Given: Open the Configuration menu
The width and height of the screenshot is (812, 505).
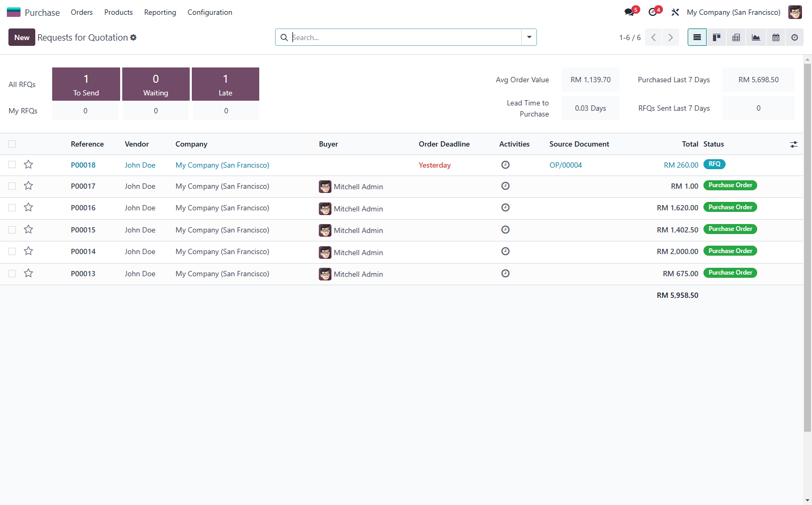Looking at the screenshot, I should coord(210,12).
